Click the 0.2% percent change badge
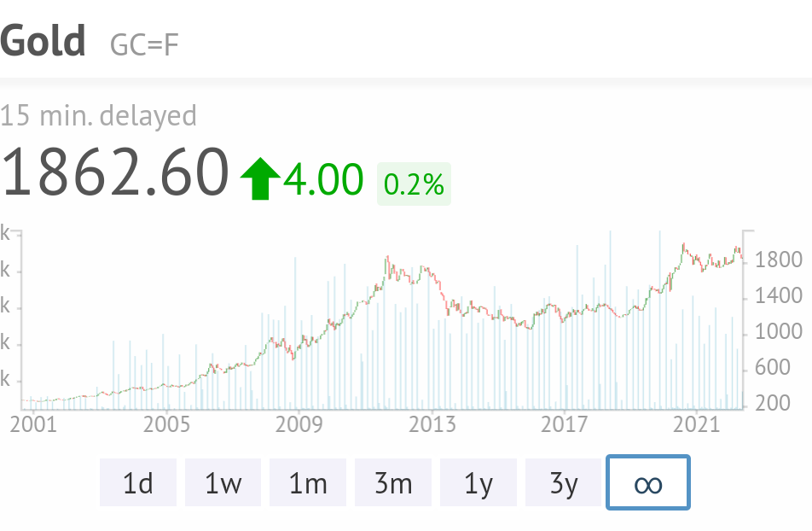812x531 pixels. 414,184
